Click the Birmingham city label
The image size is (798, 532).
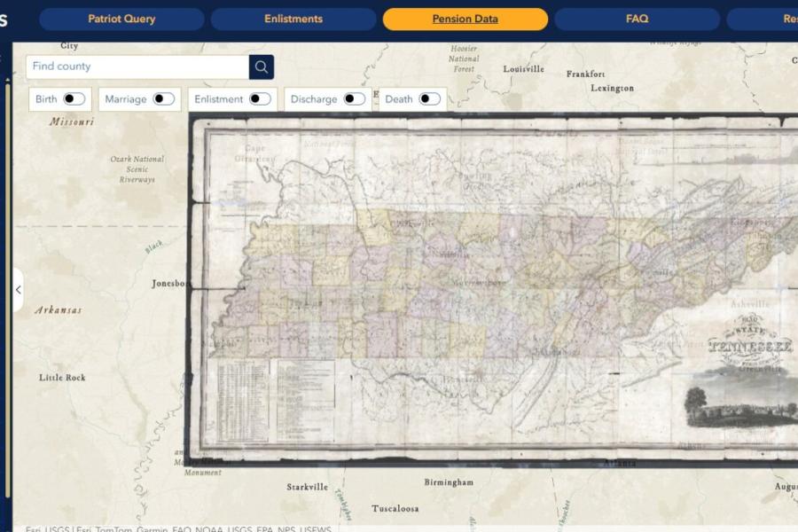[x=449, y=482]
